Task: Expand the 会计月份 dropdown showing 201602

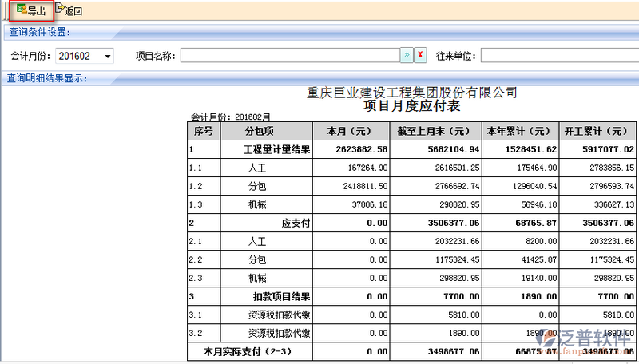Action: (x=108, y=56)
